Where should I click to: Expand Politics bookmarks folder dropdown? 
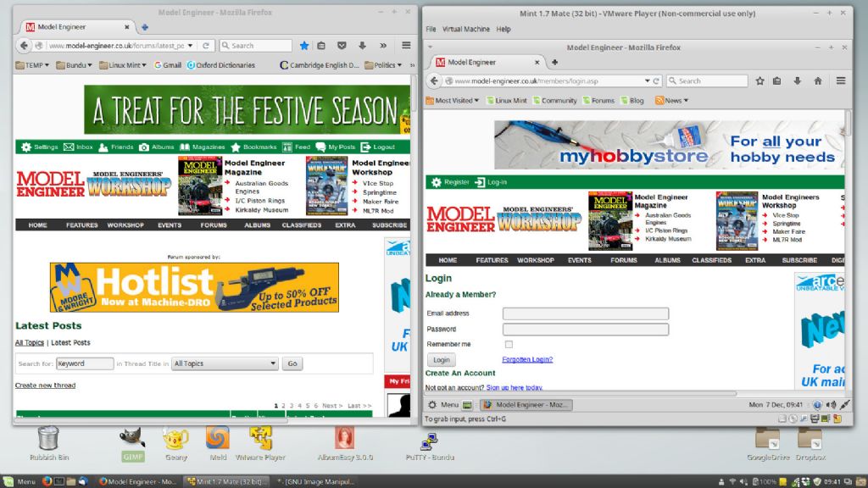pyautogui.click(x=383, y=65)
